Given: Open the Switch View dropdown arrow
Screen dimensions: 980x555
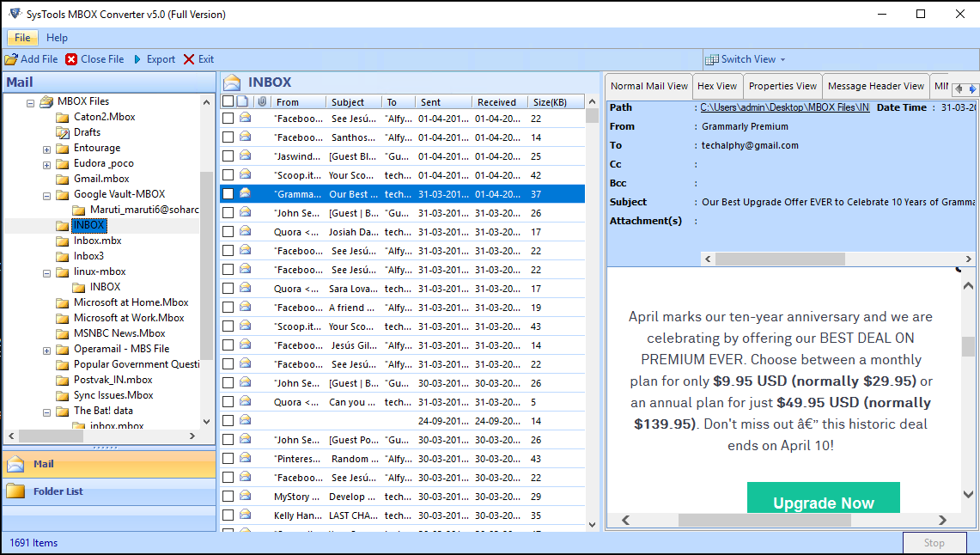Looking at the screenshot, I should 782,60.
